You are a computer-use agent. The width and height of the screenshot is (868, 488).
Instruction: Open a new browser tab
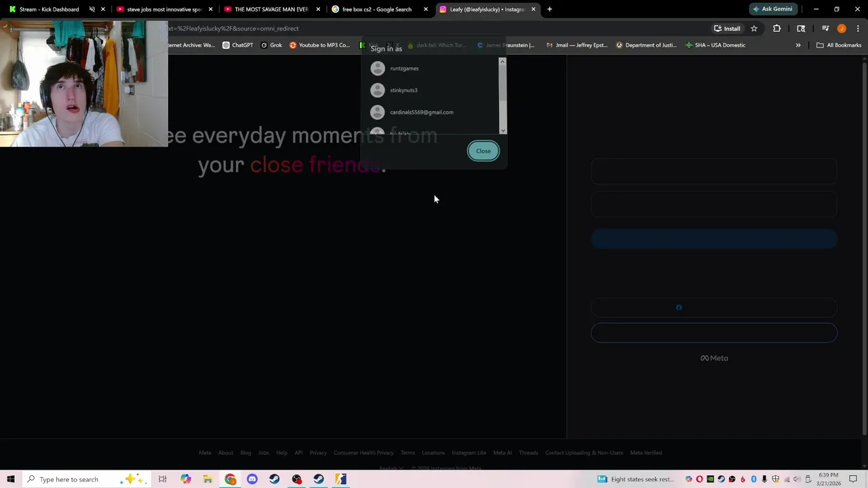pos(549,9)
